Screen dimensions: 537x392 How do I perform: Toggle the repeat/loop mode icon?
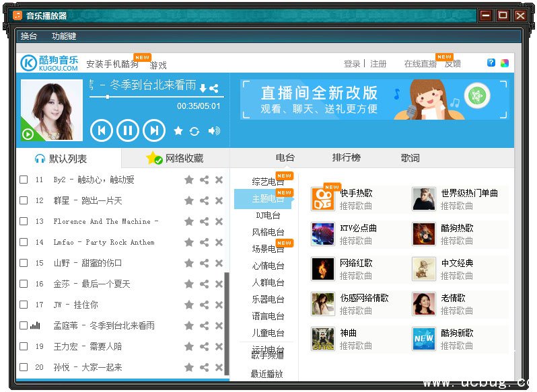click(x=194, y=131)
